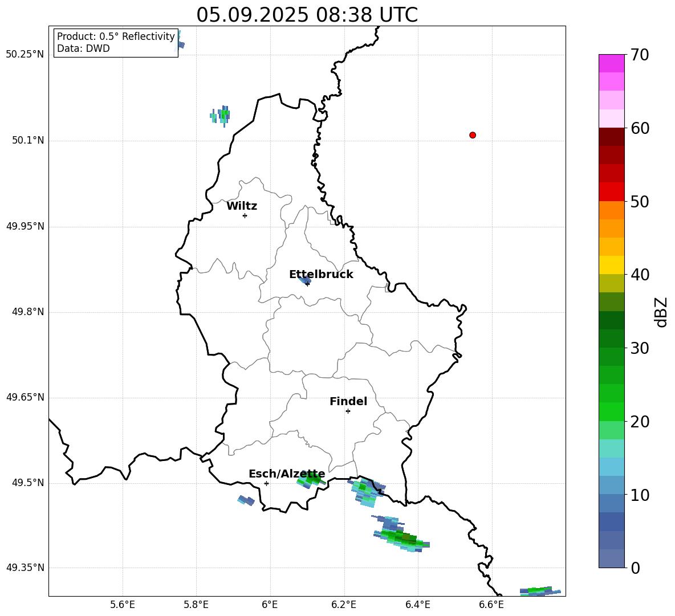Click the Product: 0.5° Reflectivity text

click(116, 36)
